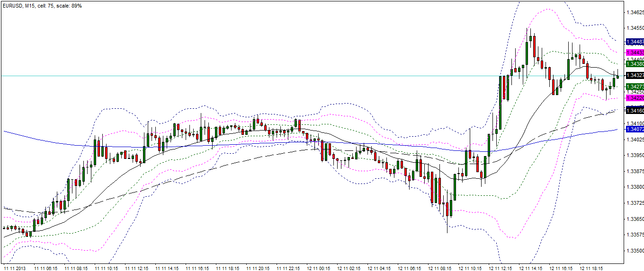Click the 12 11 12:15 time label
Image resolution: width=644 pixels, height=271 pixels.
pyautogui.click(x=500, y=268)
